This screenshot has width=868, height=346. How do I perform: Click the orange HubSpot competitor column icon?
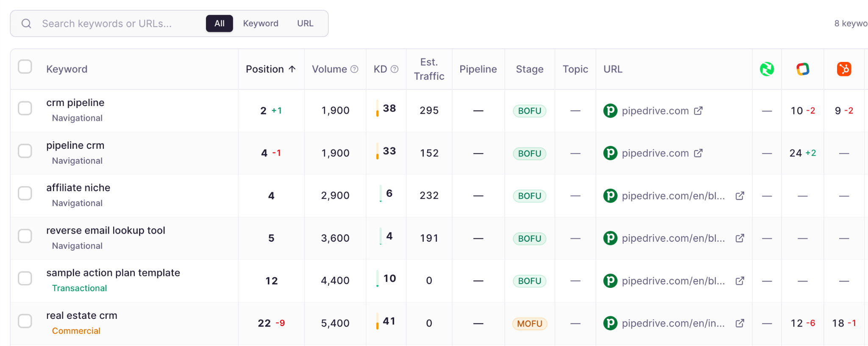(x=844, y=69)
